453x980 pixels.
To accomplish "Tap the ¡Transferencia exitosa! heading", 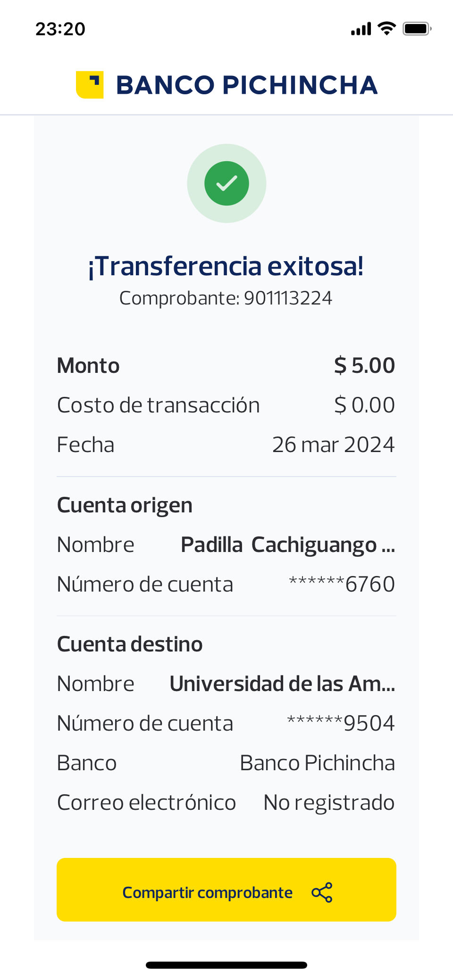I will coord(226,266).
